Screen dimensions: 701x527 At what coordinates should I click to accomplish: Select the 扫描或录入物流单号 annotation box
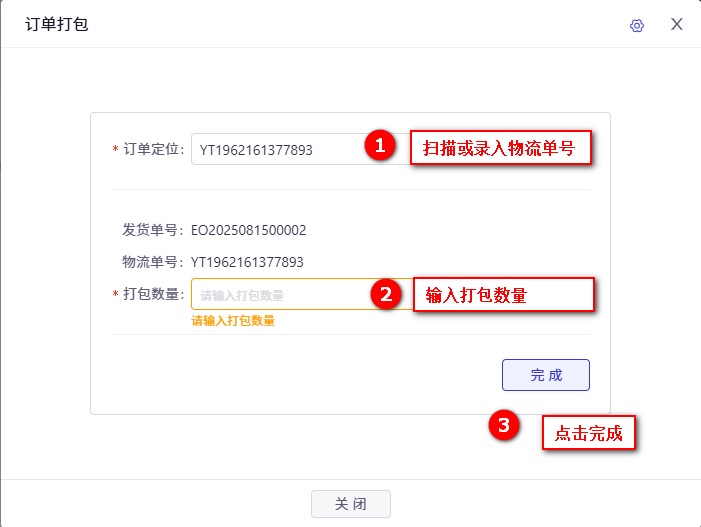tap(501, 148)
